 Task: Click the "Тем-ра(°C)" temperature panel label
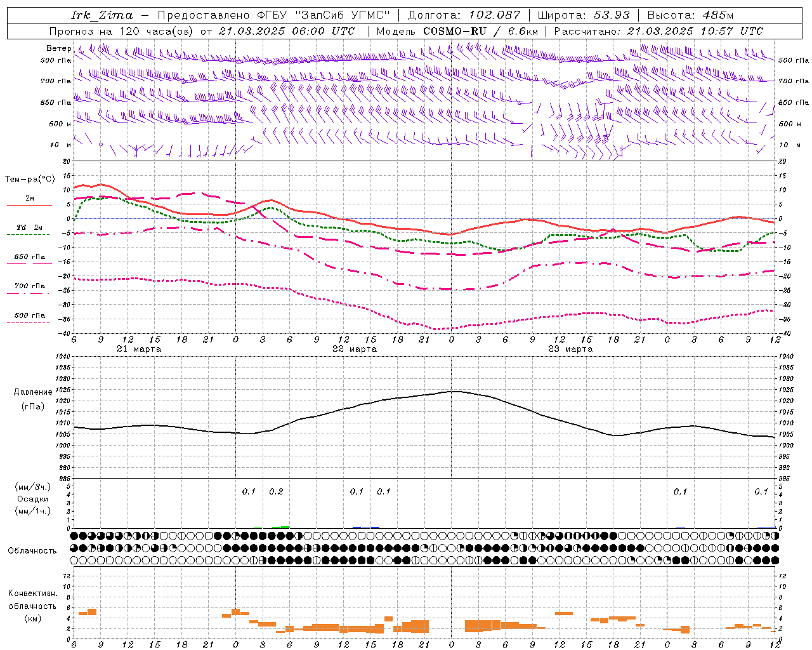(x=30, y=180)
